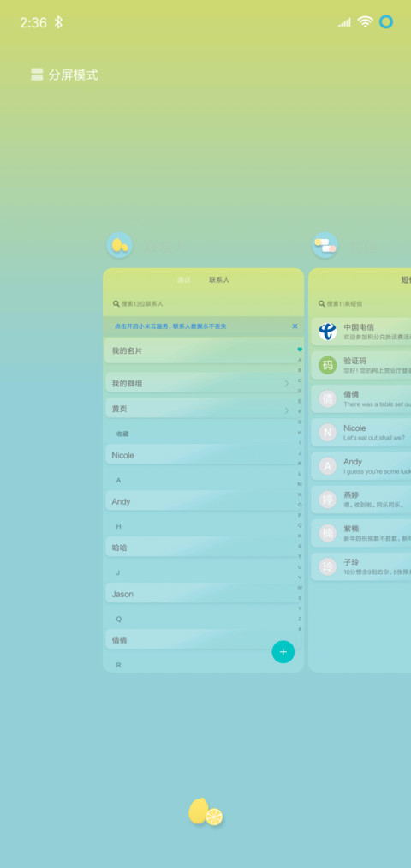Image resolution: width=411 pixels, height=868 pixels.
Task: Open the Messages app icon above its card
Action: [x=325, y=245]
